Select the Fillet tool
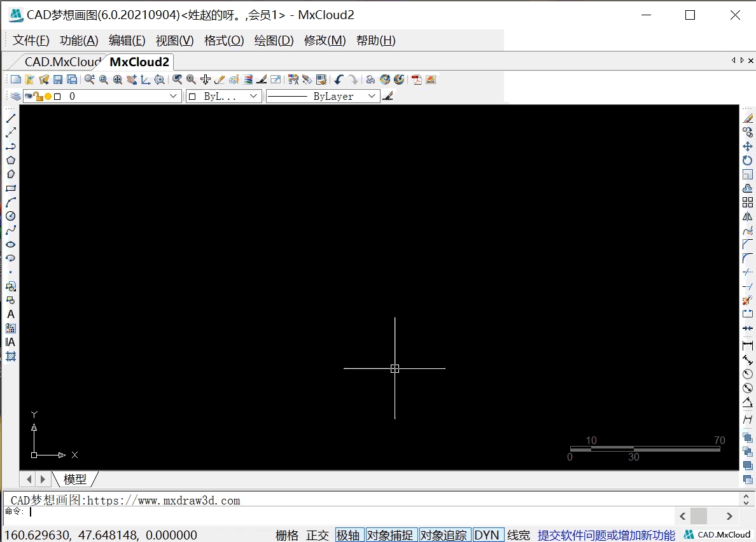756x542 pixels. coord(747,258)
